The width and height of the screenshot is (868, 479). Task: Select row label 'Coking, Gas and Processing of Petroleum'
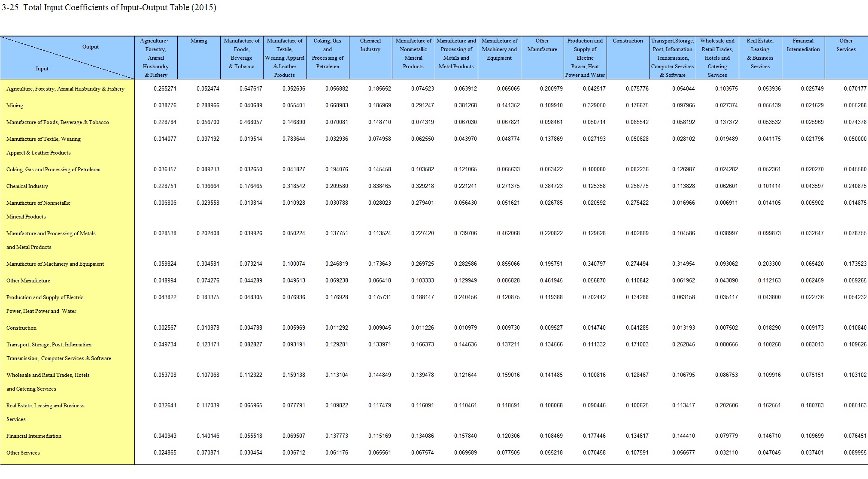53,170
